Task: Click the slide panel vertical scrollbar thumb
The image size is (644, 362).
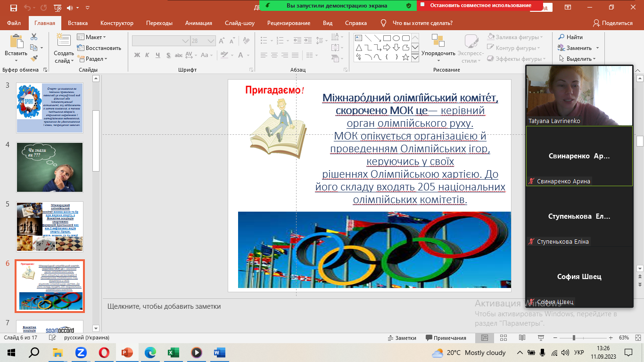Action: pyautogui.click(x=96, y=140)
